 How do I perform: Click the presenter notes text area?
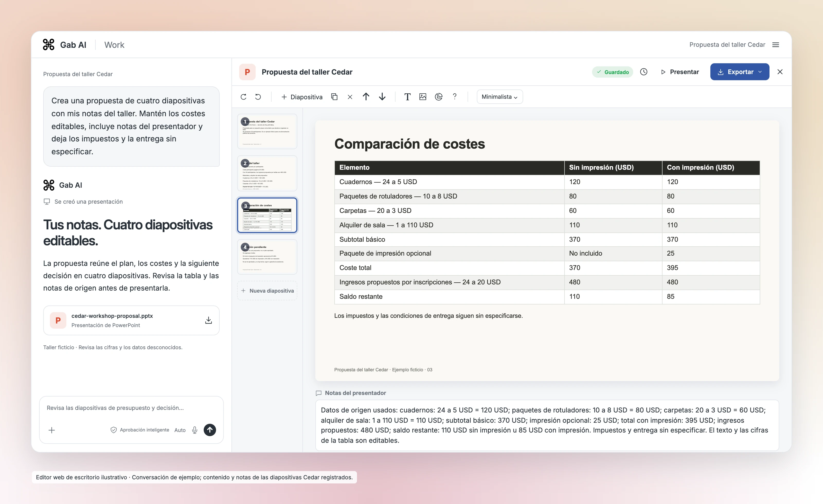tap(547, 425)
